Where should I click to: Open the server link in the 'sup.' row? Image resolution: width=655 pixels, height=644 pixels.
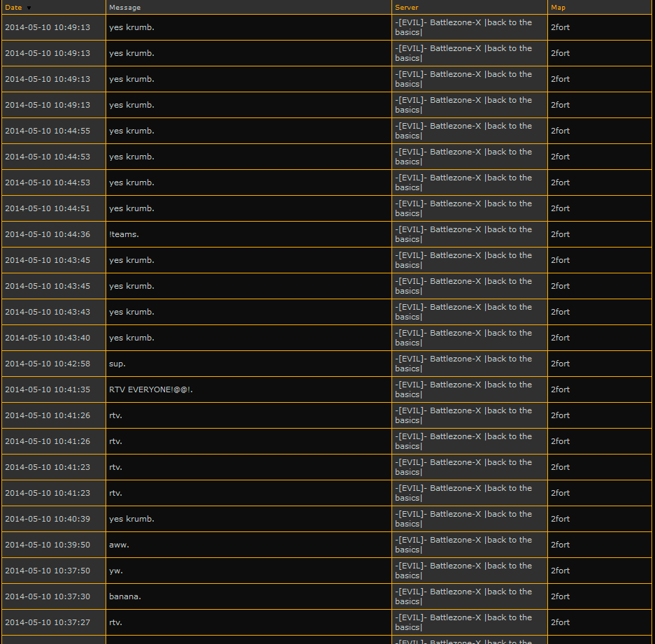click(463, 364)
